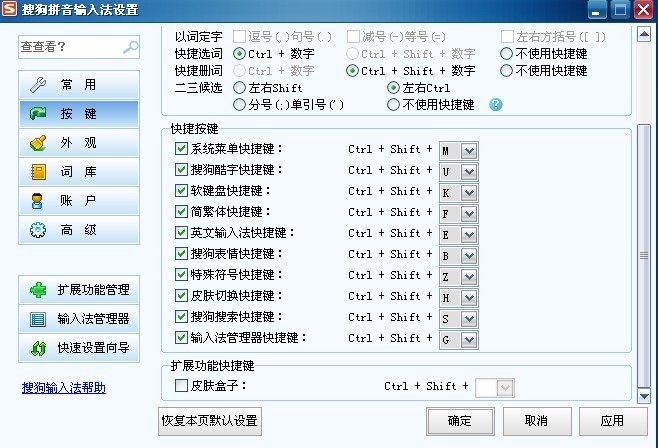658x448 pixels.
Task: Uncheck 输入法管理器快捷键 checkbox
Action: pos(181,337)
